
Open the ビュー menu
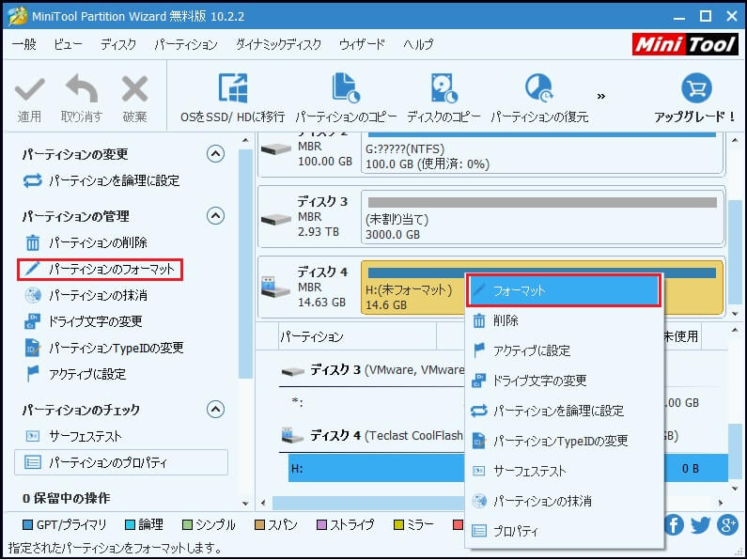[68, 45]
